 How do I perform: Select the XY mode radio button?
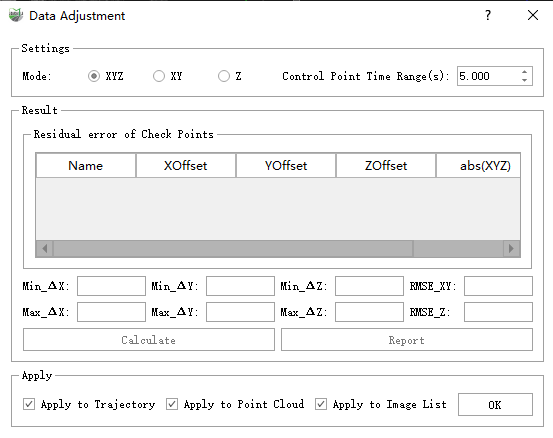(159, 76)
